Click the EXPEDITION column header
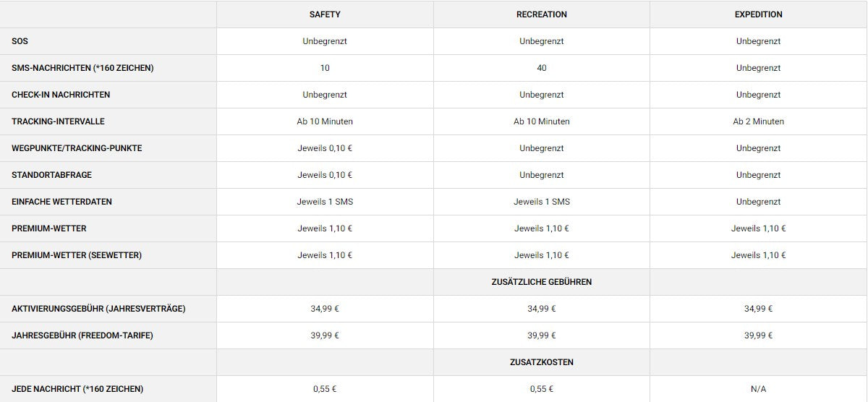The width and height of the screenshot is (868, 402). 758,14
